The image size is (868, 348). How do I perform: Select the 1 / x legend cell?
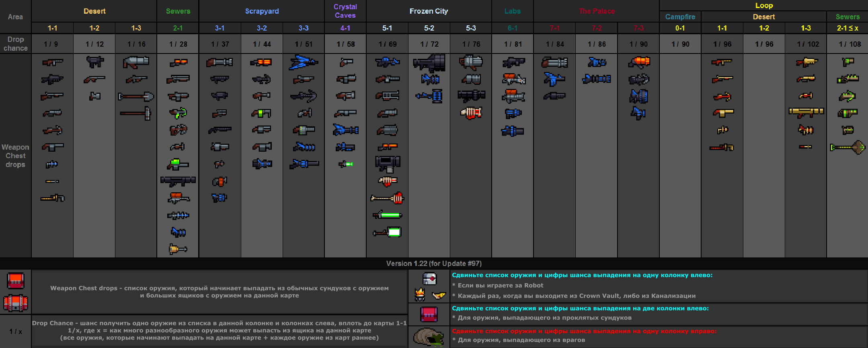[x=16, y=332]
